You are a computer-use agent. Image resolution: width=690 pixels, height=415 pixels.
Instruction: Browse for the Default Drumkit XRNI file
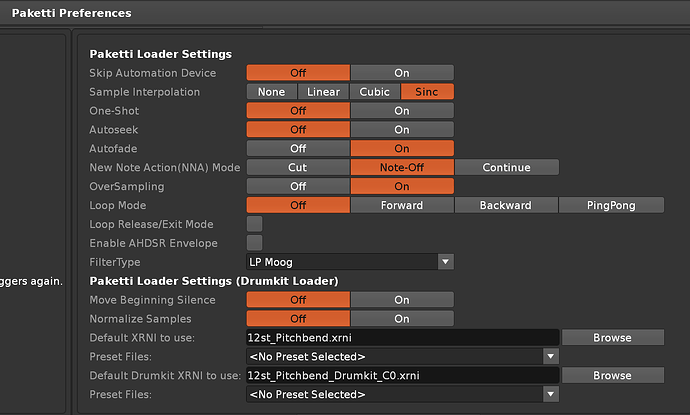click(612, 375)
